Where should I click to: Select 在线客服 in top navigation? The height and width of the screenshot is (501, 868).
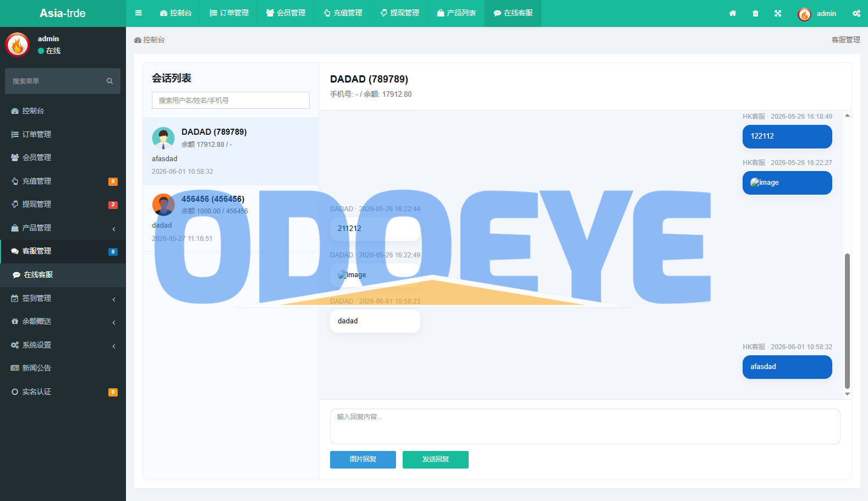pos(513,13)
